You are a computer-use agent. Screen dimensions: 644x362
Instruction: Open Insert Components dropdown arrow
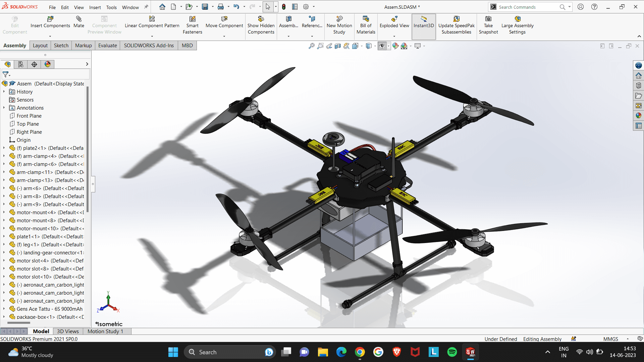coord(50,36)
